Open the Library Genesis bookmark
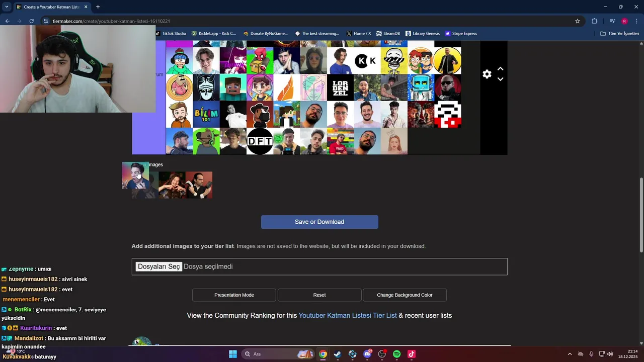 [x=422, y=34]
